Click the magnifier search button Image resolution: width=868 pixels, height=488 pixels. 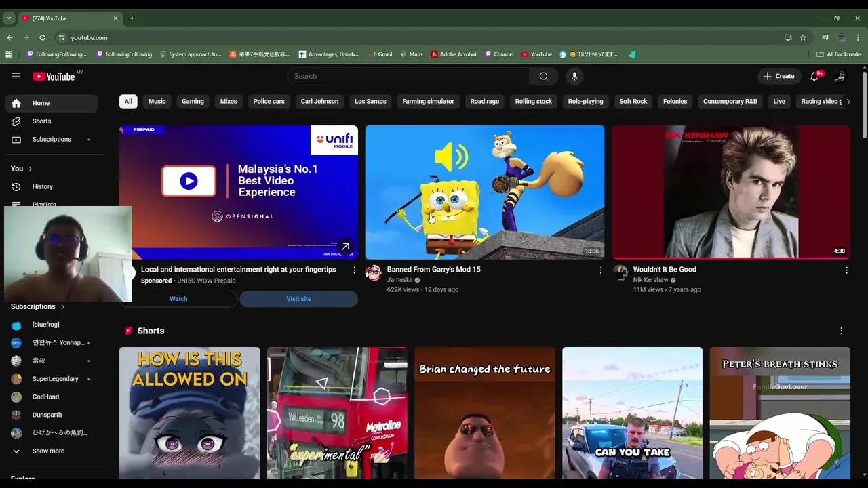[x=543, y=77]
